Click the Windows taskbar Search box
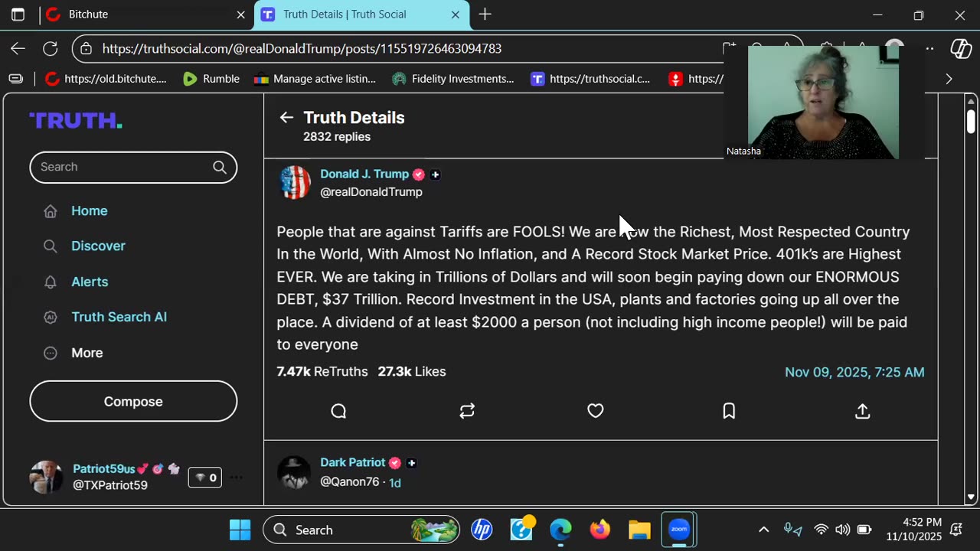The image size is (980, 551). tap(361, 530)
